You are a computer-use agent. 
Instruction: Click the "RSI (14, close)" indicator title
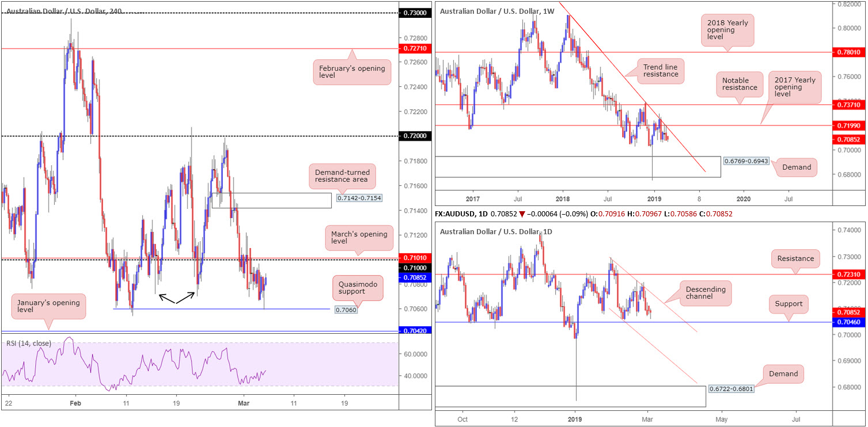tap(29, 344)
